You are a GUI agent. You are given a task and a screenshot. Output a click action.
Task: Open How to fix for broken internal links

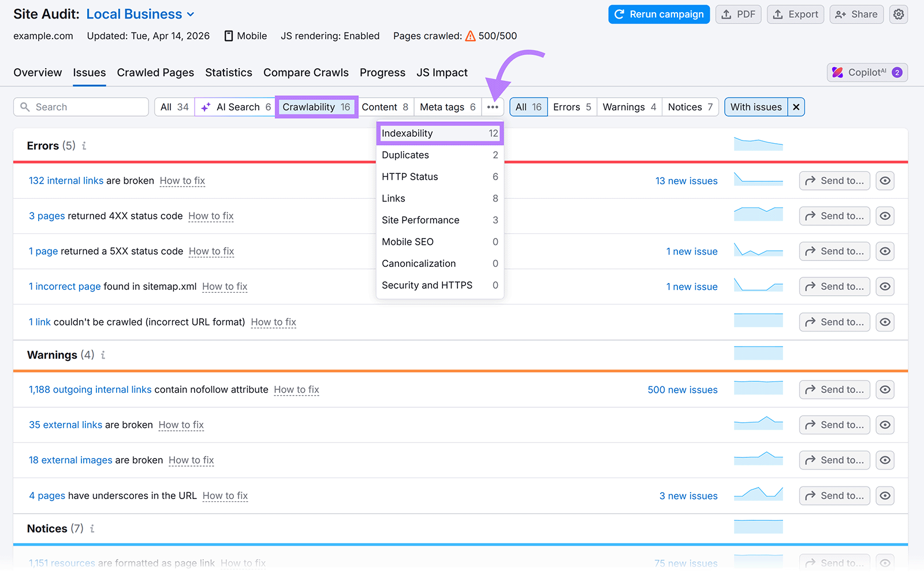click(182, 181)
